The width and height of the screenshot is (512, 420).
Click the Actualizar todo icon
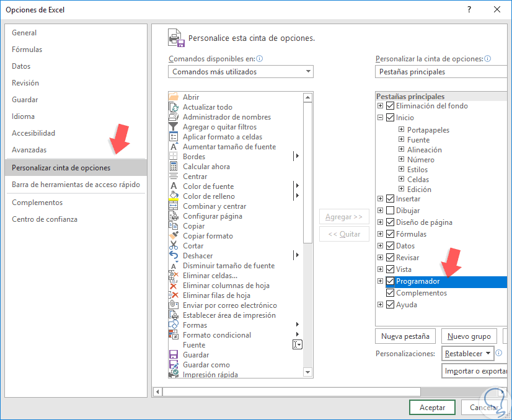pyautogui.click(x=174, y=107)
